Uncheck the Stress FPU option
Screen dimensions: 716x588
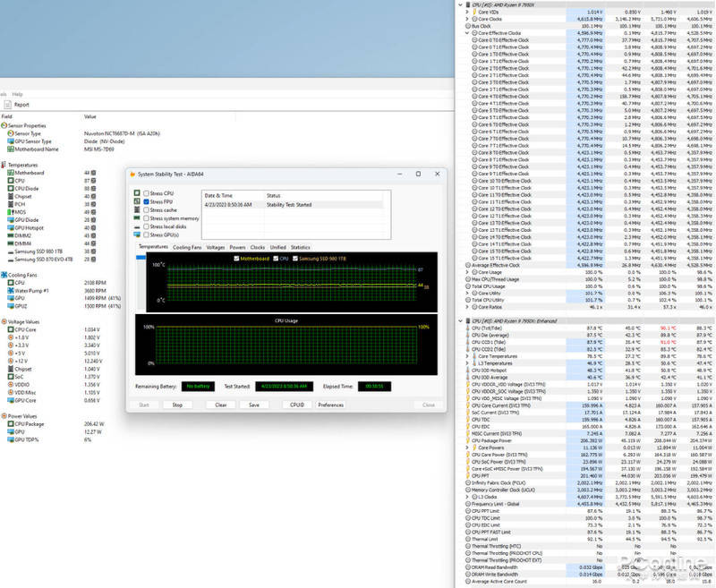pyautogui.click(x=147, y=201)
